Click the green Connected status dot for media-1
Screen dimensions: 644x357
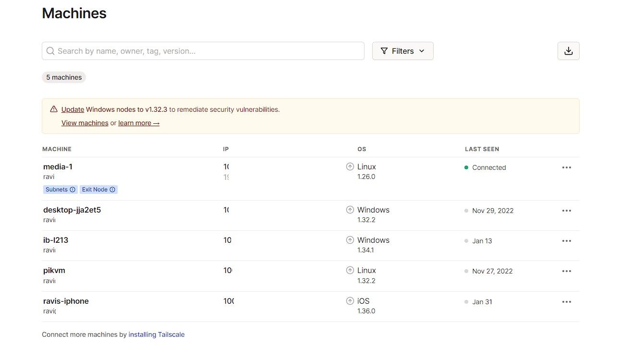(466, 167)
